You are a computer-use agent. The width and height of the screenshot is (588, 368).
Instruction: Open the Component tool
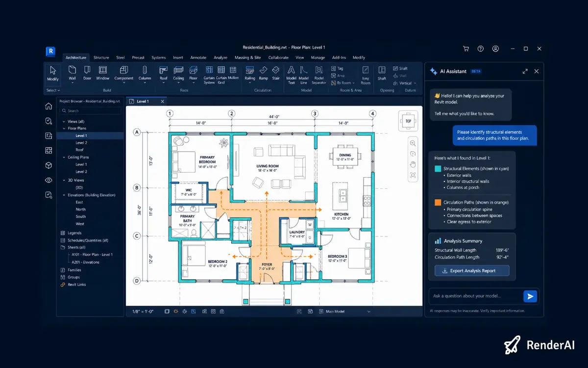(124, 73)
